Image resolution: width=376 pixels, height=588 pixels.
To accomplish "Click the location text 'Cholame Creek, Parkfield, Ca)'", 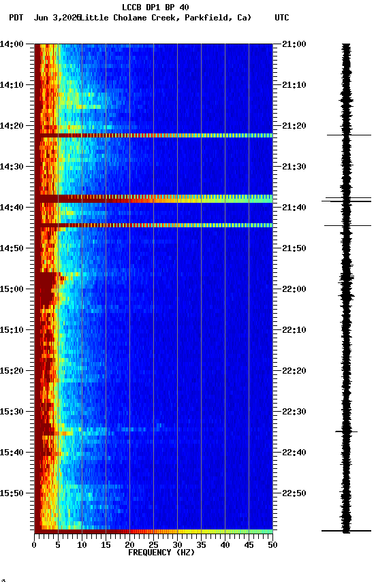I will [183, 18].
